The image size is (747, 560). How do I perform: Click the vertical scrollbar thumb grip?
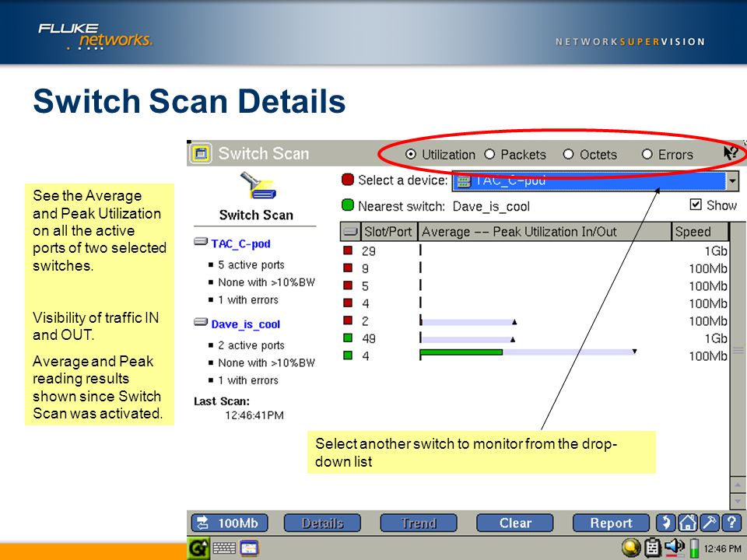point(738,351)
